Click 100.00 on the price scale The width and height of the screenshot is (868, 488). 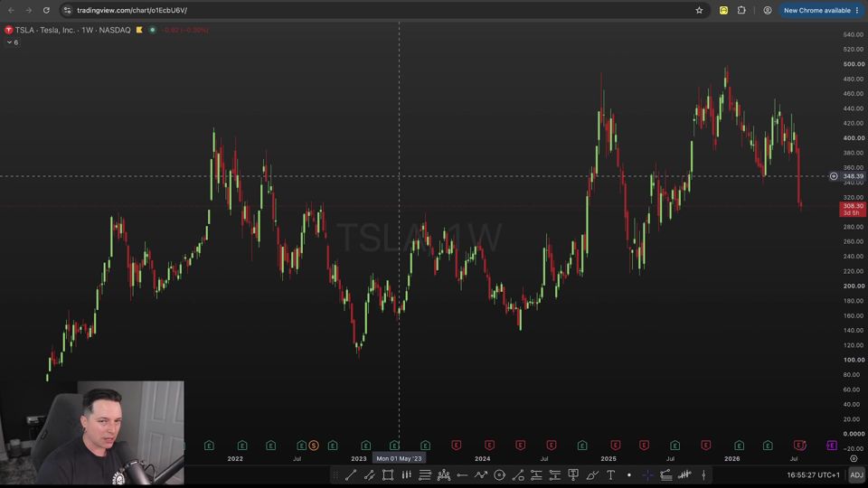click(854, 360)
